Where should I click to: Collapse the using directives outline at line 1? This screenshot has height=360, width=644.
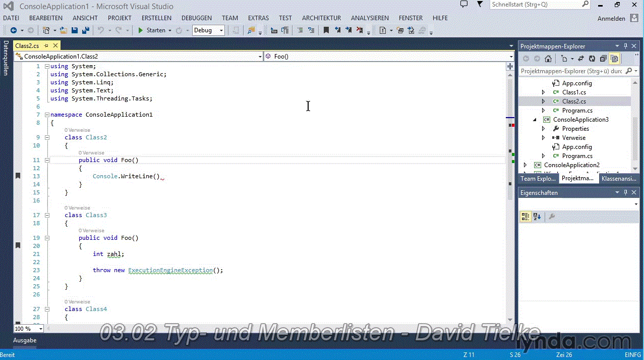47,66
